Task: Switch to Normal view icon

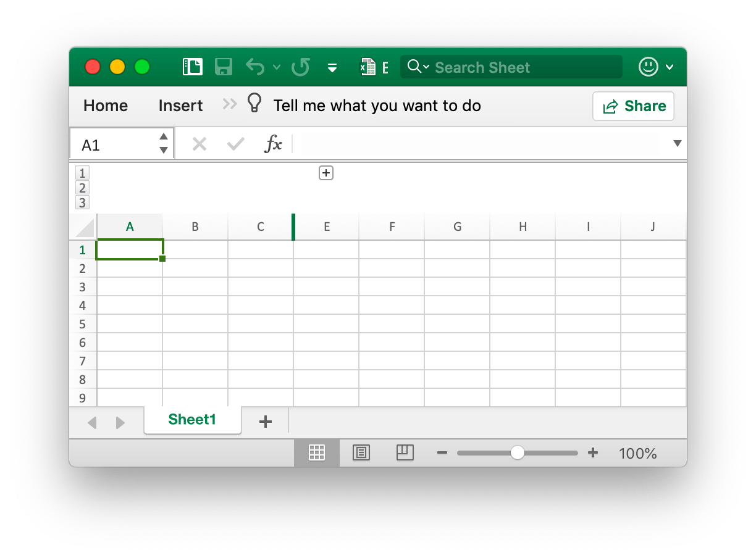Action: (317, 453)
